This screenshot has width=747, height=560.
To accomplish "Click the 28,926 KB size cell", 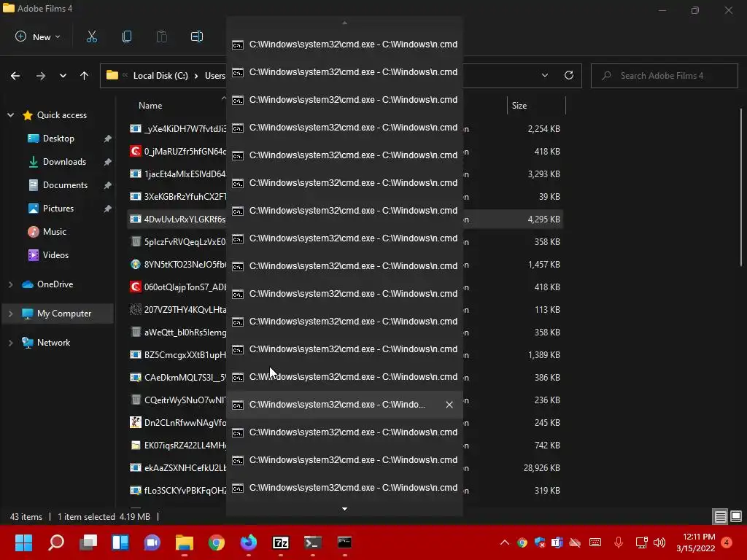I will (x=542, y=467).
